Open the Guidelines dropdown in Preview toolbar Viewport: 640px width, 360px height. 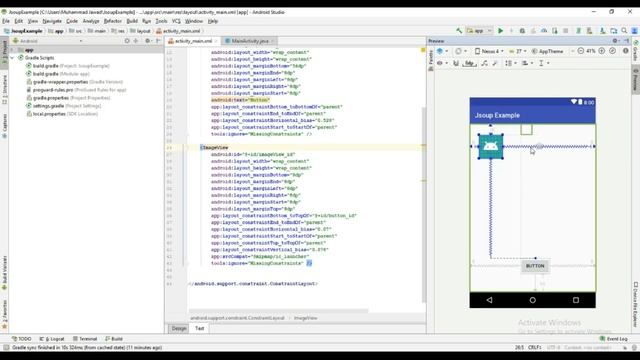[544, 63]
